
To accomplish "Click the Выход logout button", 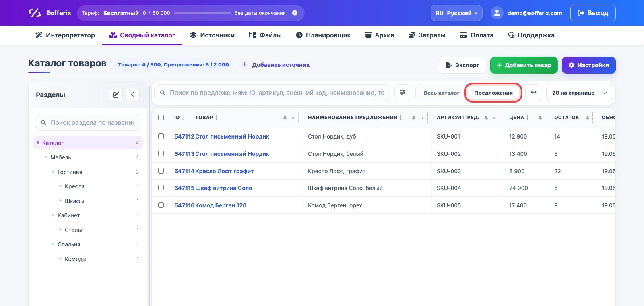I will [593, 13].
